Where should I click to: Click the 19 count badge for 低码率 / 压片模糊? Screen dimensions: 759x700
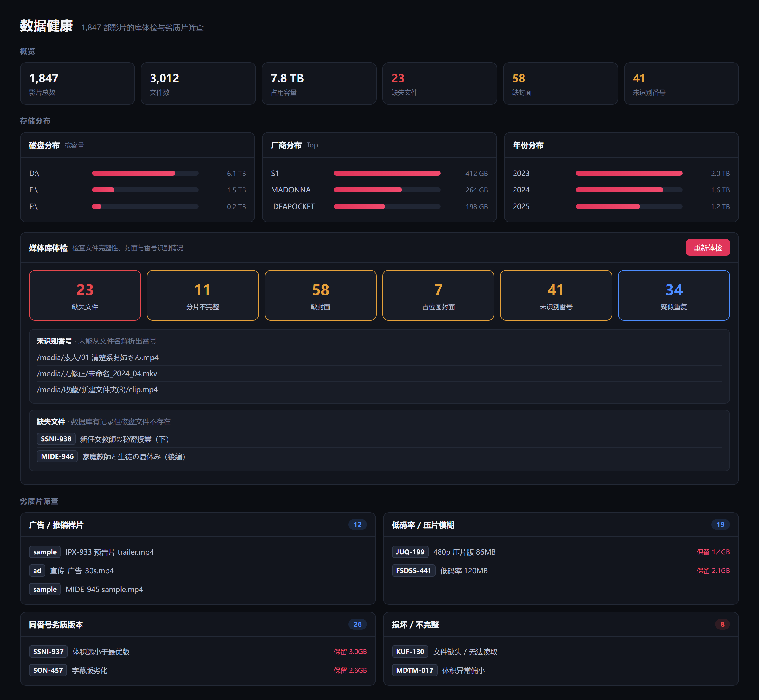point(720,525)
